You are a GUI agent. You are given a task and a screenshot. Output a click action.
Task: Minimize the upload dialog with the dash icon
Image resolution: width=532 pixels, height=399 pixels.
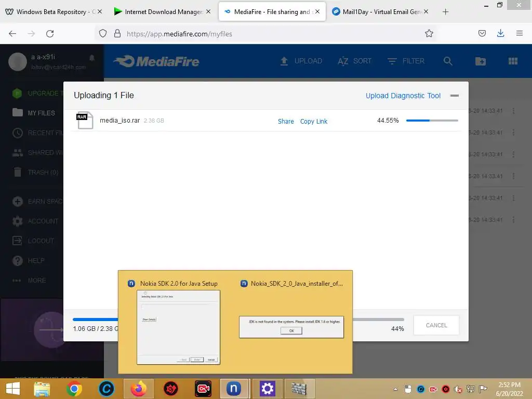pos(454,96)
